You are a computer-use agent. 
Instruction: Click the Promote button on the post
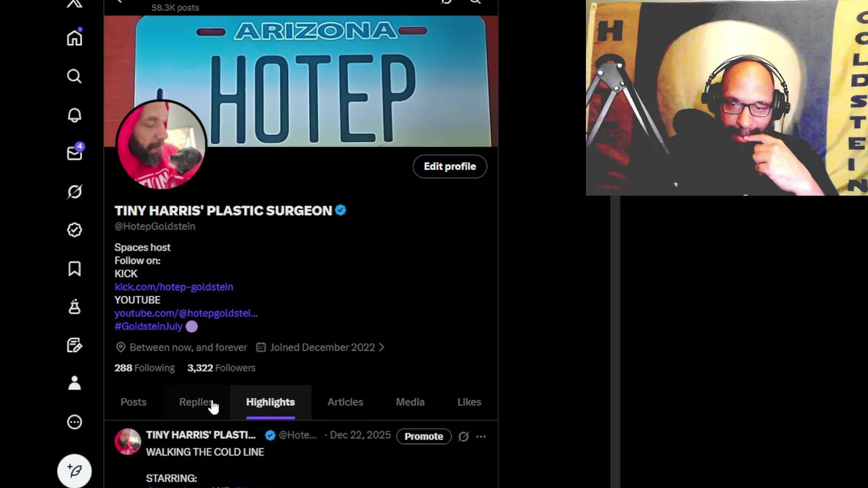[x=424, y=436]
